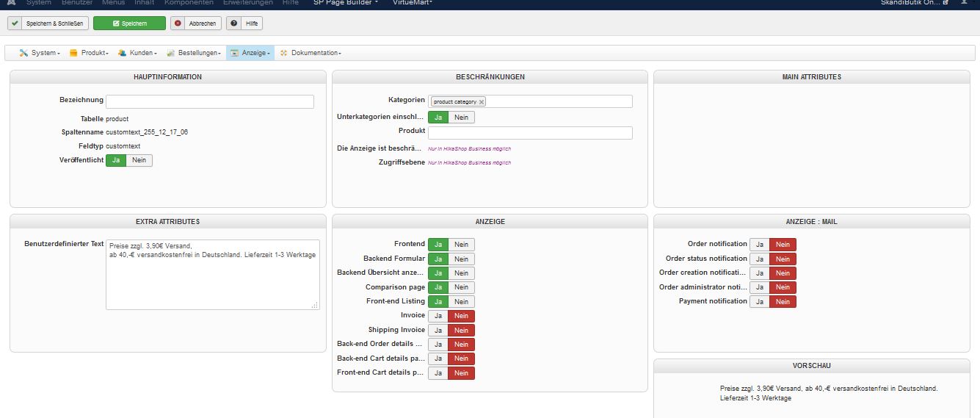Screen dimensions: 980x418
Task: Set Front-end Listing to Nein
Action: [462, 301]
